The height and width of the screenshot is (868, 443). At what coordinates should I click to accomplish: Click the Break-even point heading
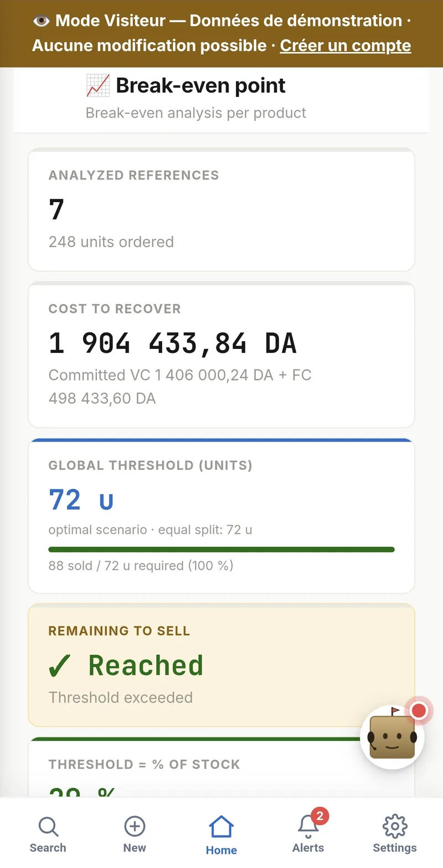pos(200,86)
